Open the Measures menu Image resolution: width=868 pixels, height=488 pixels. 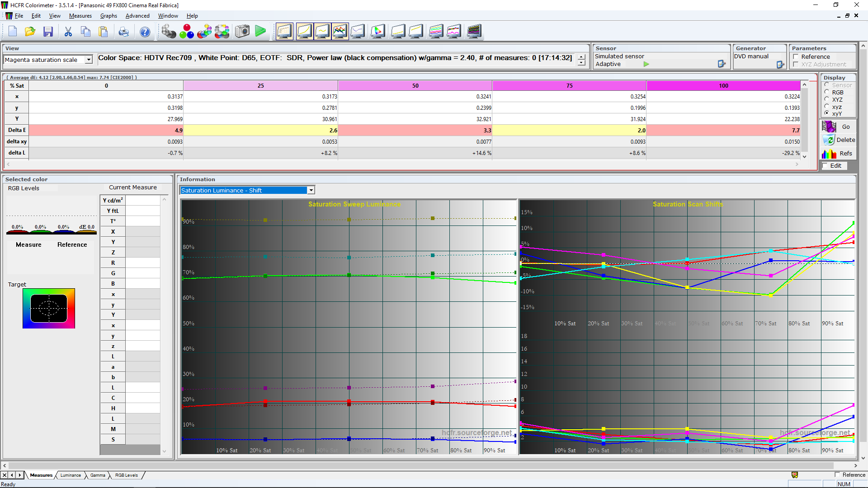[x=80, y=16]
